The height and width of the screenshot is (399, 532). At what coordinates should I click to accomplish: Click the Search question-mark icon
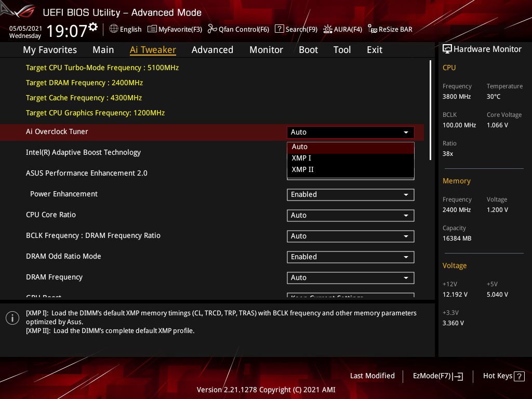click(x=279, y=29)
